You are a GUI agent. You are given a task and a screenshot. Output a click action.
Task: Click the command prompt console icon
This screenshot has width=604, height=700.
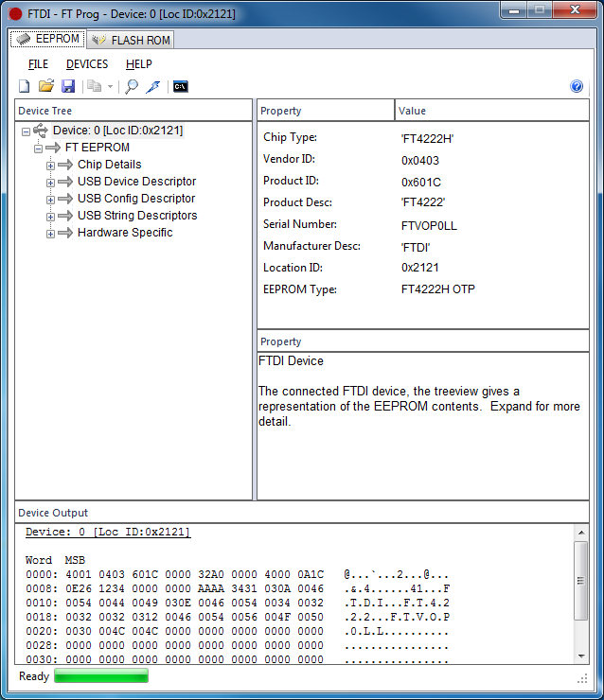click(x=181, y=86)
